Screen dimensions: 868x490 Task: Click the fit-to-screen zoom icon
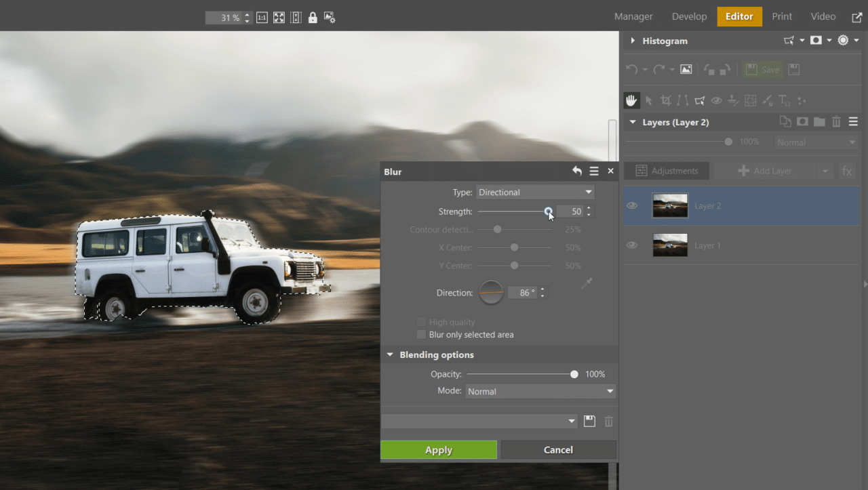pos(279,17)
